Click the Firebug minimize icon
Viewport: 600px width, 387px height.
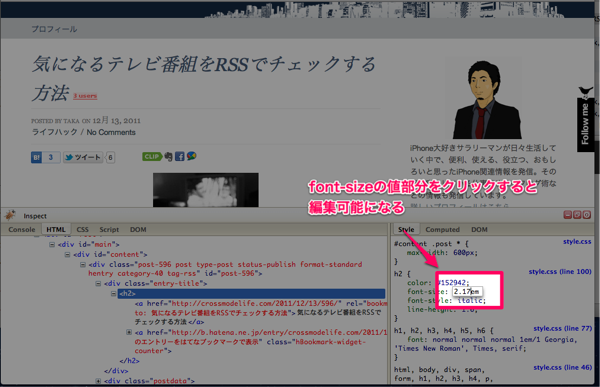pos(568,215)
